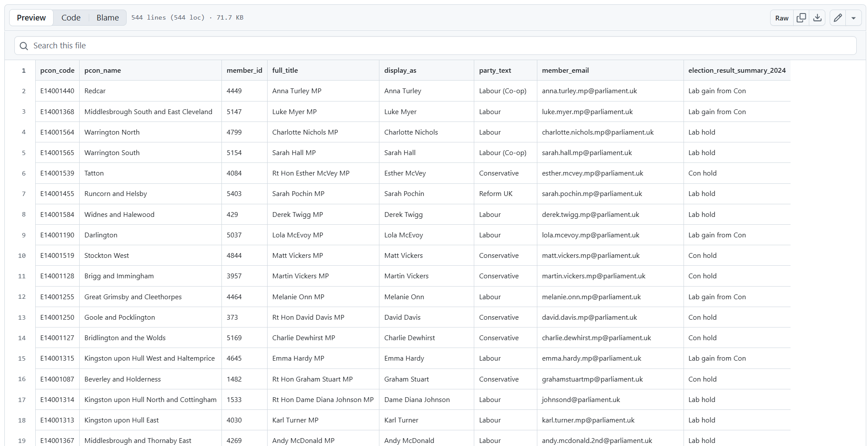The width and height of the screenshot is (868, 446).
Task: Download raw file icon
Action: tap(817, 18)
